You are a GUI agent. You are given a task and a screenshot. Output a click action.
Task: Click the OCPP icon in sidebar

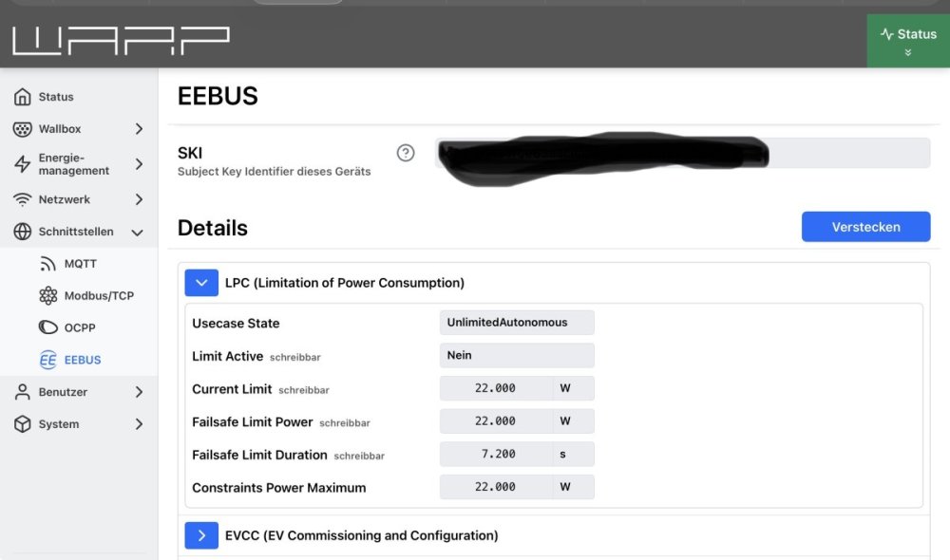click(x=47, y=327)
